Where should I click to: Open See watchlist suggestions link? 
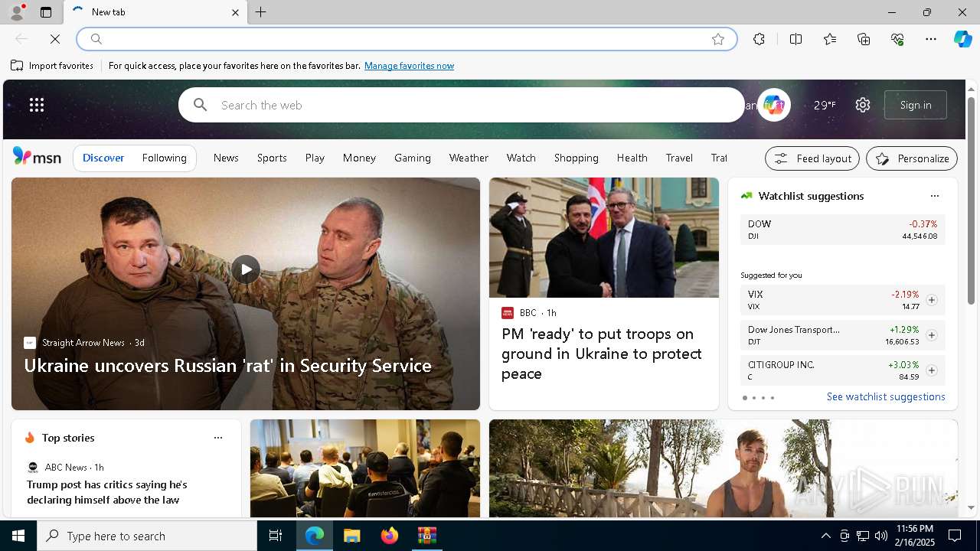click(886, 396)
